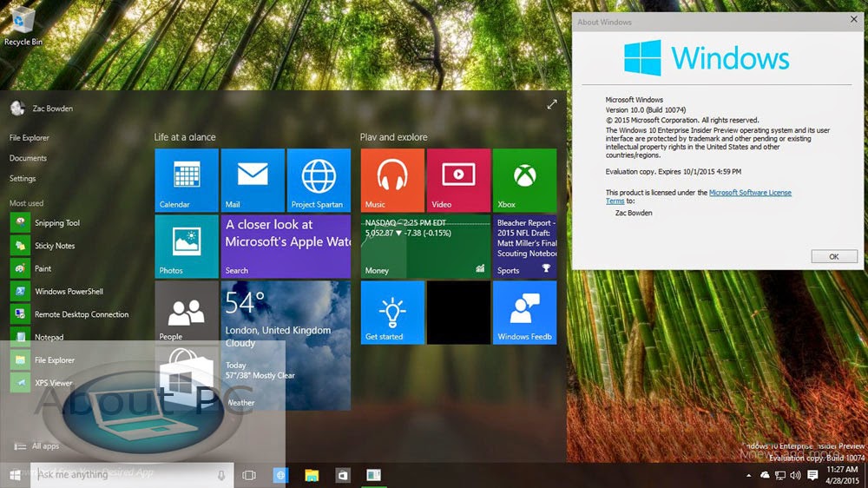868x488 pixels.
Task: Launch the Xbox tile
Action: (525, 180)
